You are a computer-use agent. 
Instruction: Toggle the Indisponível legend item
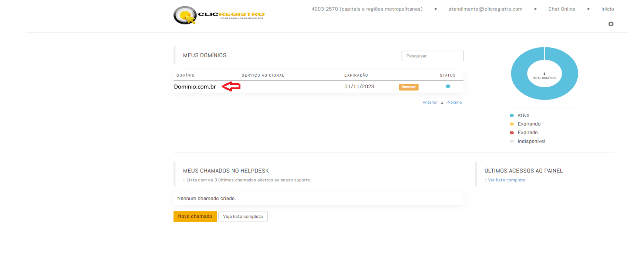click(531, 141)
